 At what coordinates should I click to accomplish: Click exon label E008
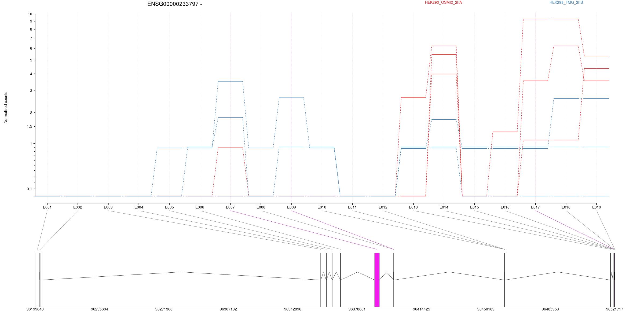coord(261,207)
